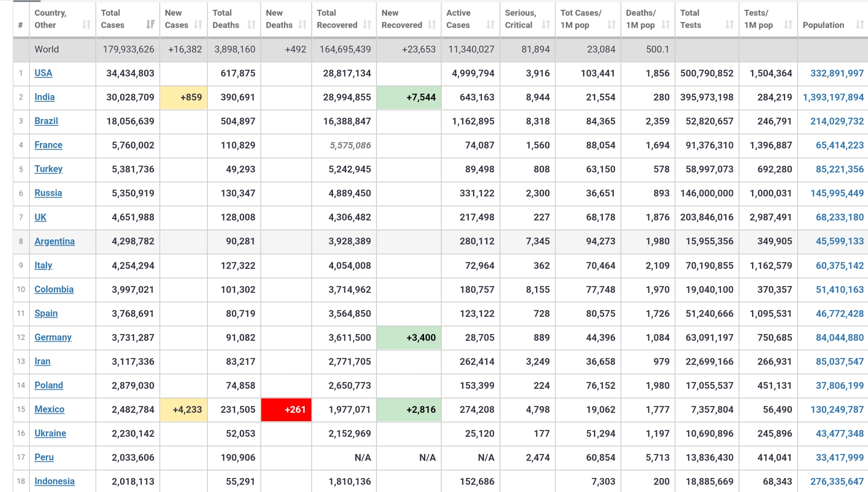Select India's green +7,544 recovered cell
This screenshot has width=868, height=492.
pyautogui.click(x=409, y=97)
